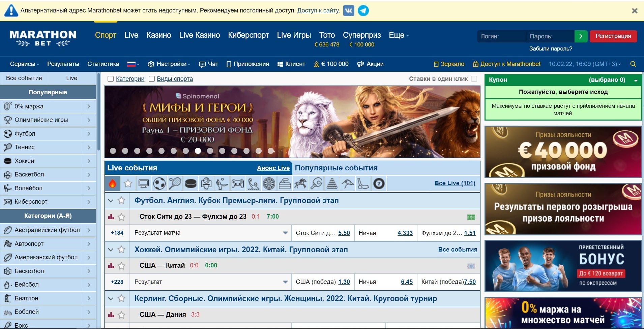Favorite the США — Китай hockey match
Viewport: 644px width, 329px height.
pyautogui.click(x=121, y=266)
